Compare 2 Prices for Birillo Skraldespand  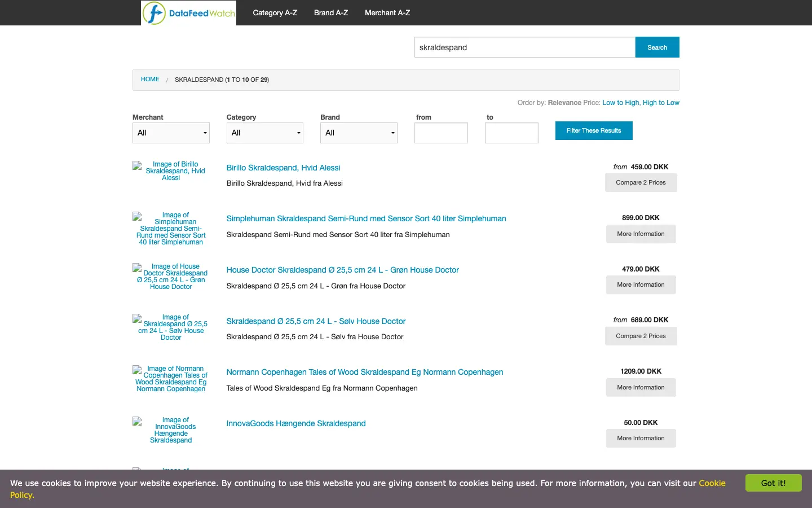[x=641, y=183]
